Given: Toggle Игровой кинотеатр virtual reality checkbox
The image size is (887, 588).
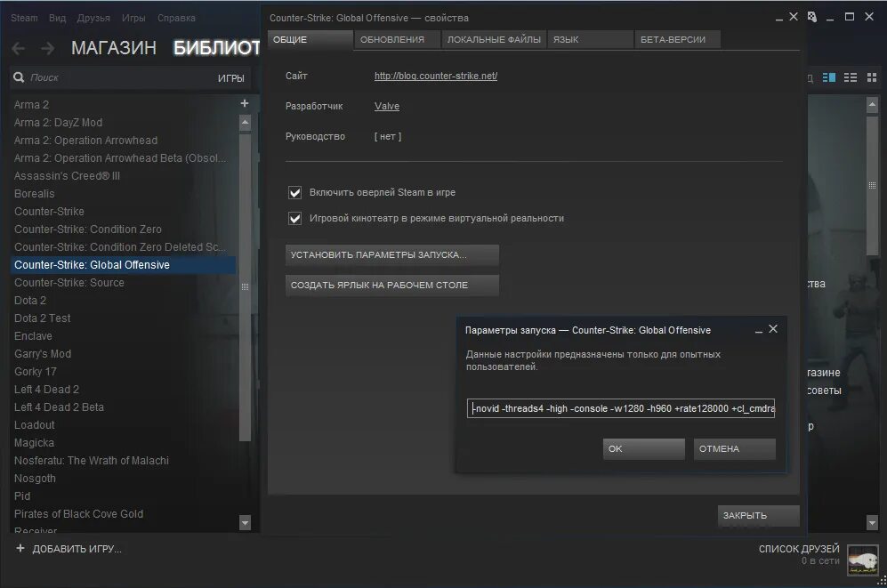Looking at the screenshot, I should 294,218.
